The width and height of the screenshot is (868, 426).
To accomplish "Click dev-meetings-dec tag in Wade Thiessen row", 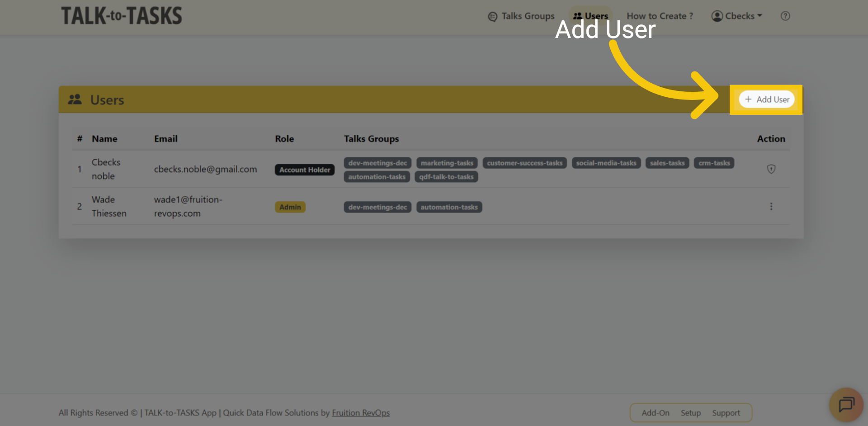I will pyautogui.click(x=377, y=207).
